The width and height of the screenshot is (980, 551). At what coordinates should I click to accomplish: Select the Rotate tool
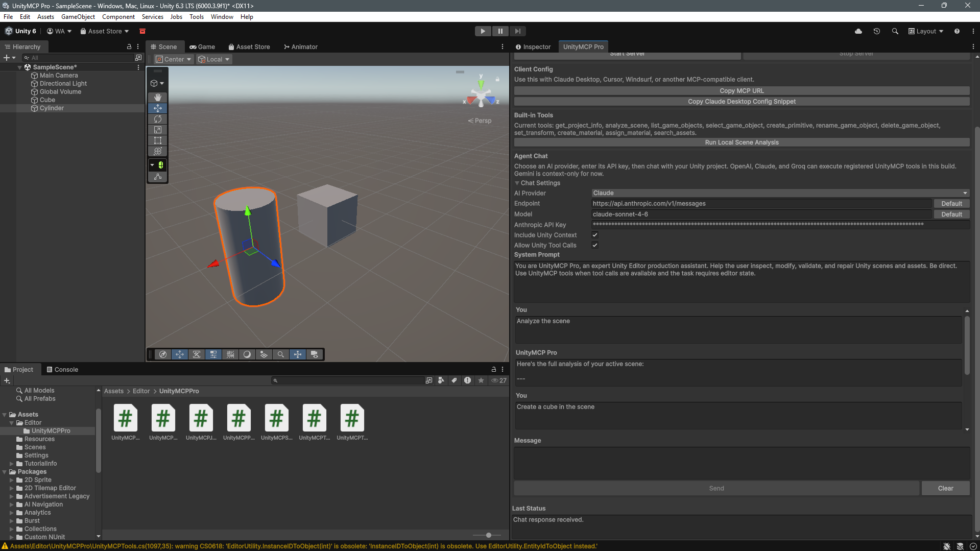158,119
